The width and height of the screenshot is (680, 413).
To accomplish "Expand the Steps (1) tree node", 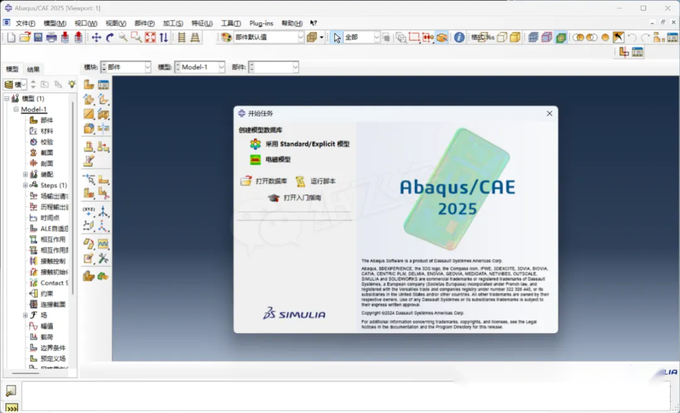I will click(25, 185).
